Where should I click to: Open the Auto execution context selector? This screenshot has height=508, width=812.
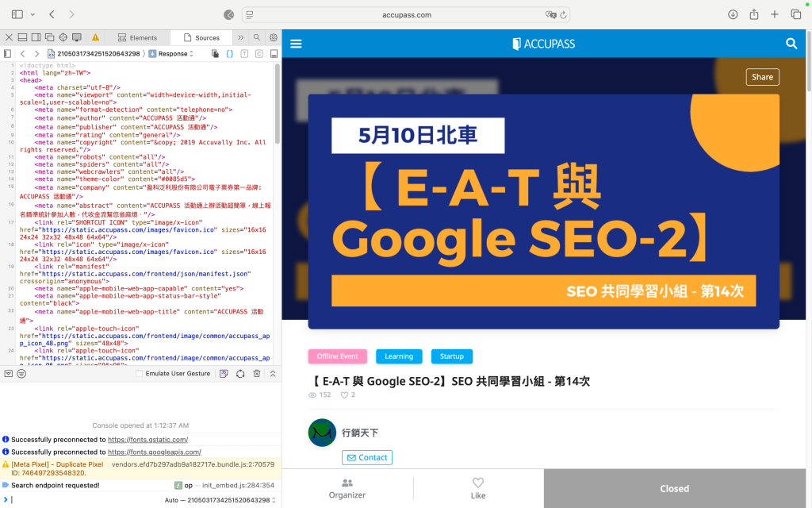click(220, 500)
